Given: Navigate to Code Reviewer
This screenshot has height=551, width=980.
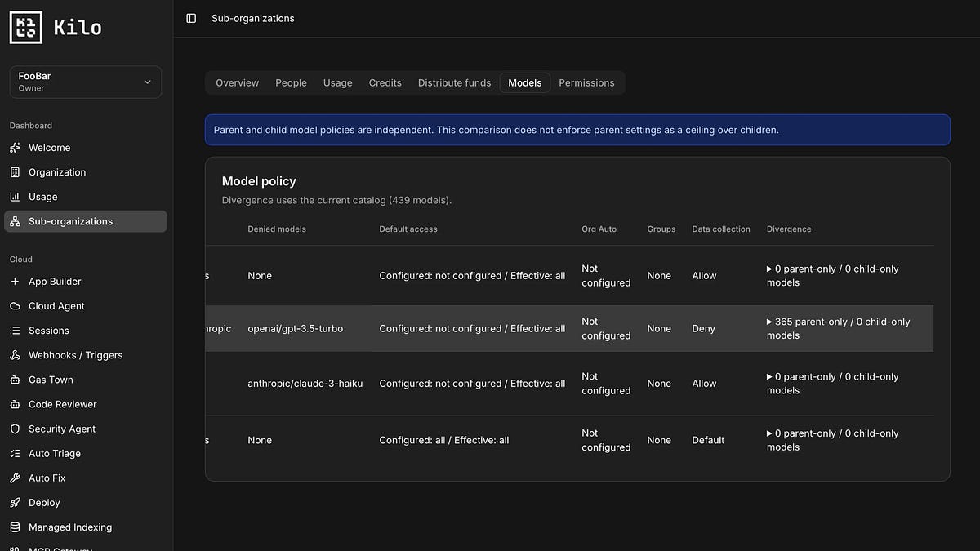Looking at the screenshot, I should tap(86, 404).
